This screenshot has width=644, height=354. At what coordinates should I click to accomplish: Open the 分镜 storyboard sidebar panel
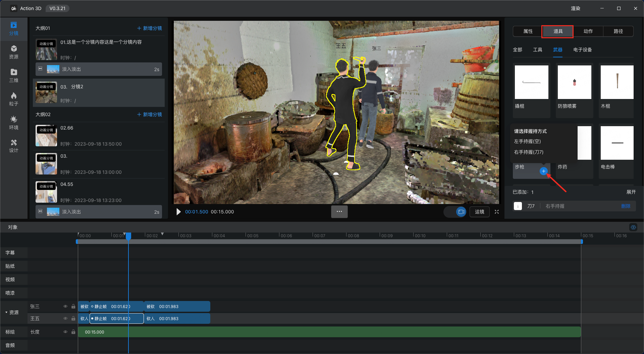[x=14, y=29]
